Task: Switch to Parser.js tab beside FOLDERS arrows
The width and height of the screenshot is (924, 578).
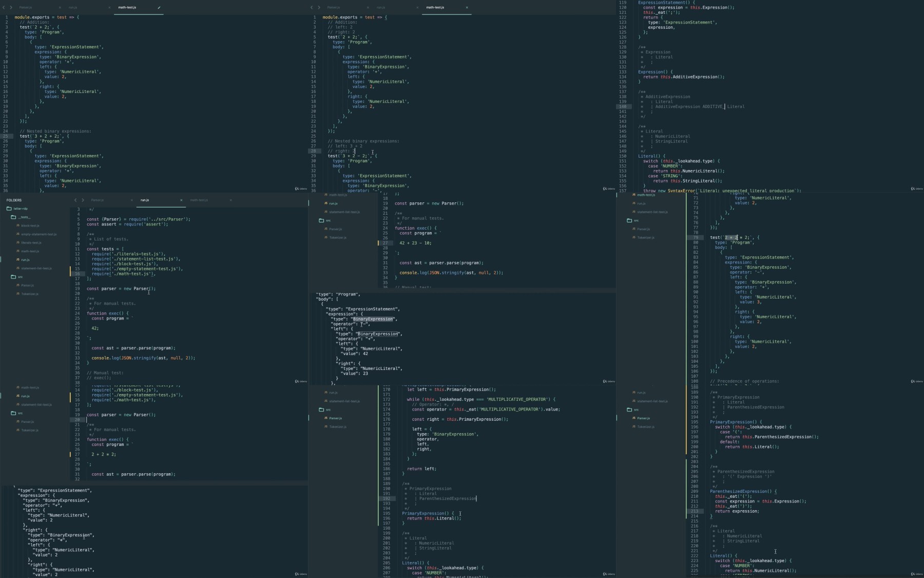Action: [98, 200]
